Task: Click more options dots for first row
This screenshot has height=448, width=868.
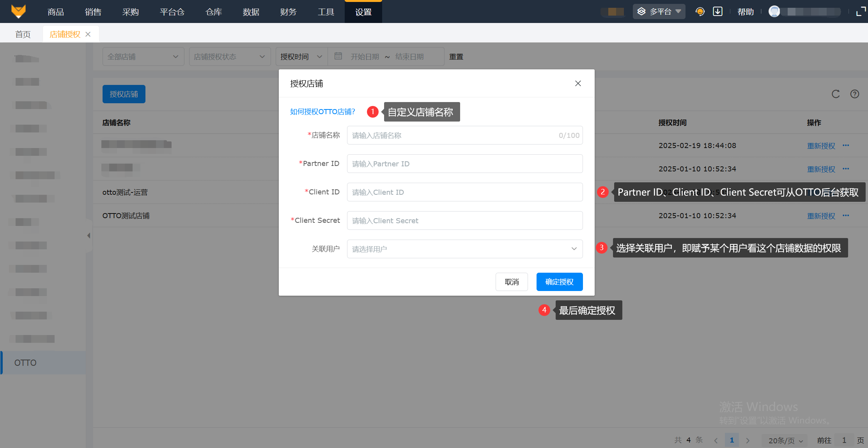Action: 846,145
